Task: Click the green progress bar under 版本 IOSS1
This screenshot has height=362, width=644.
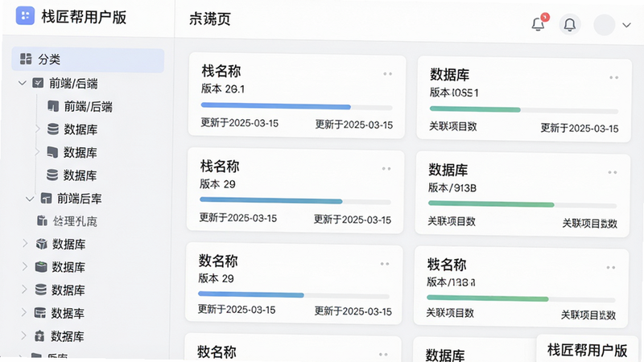Action: (x=524, y=110)
